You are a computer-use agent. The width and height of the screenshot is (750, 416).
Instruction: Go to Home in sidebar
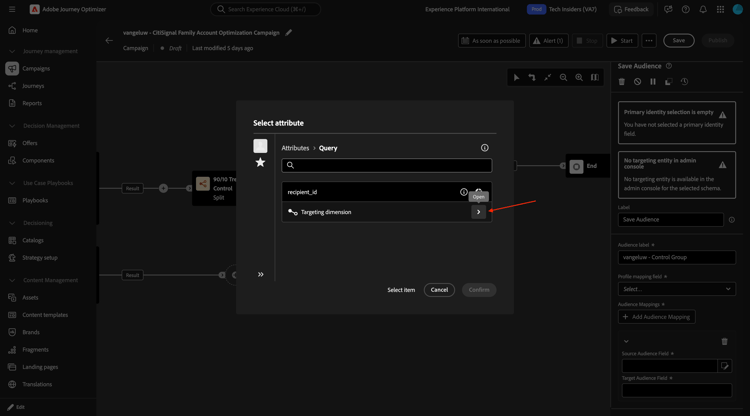coord(30,30)
